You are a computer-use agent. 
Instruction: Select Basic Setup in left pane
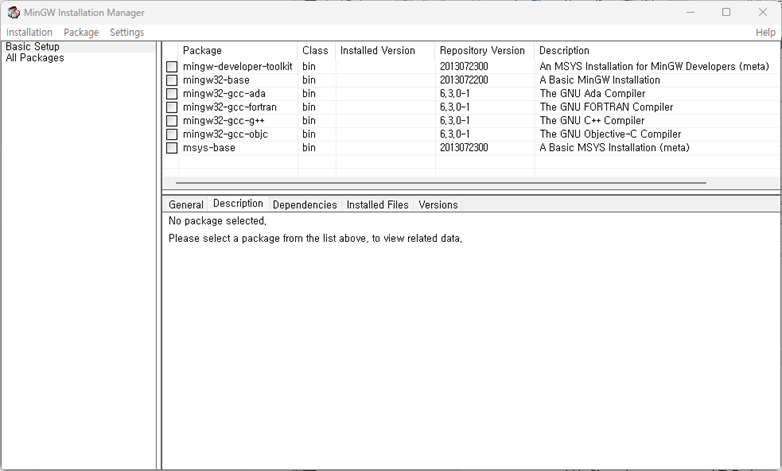(x=32, y=46)
